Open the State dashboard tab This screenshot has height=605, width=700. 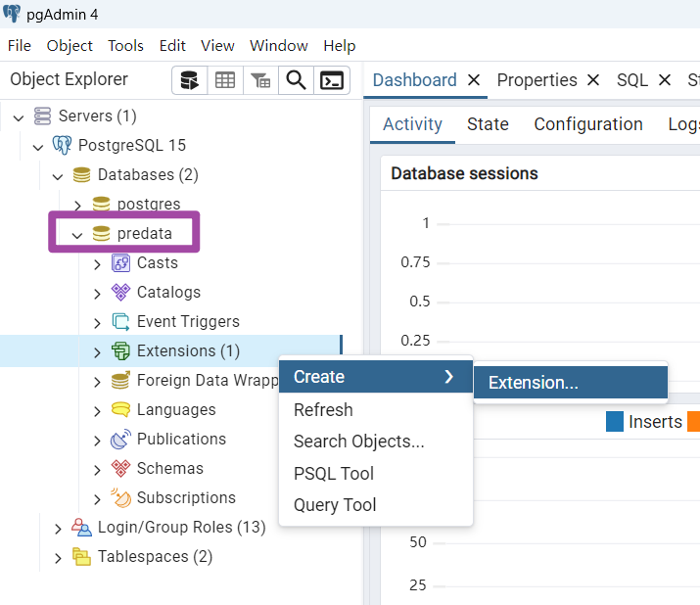coord(488,124)
